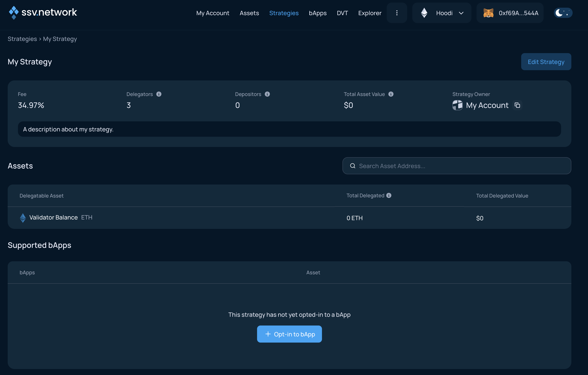Screen dimensions: 588x375
Task: Click My Account strategy owner name
Action: 487,105
